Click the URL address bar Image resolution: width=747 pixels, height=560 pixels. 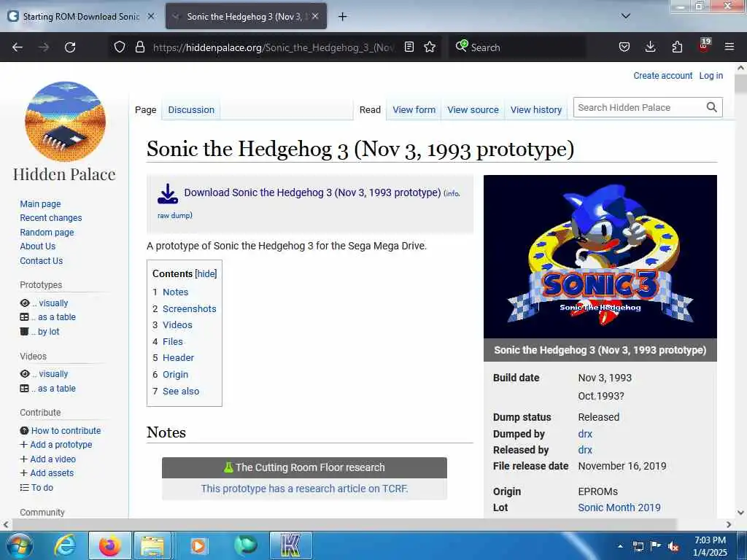[274, 47]
